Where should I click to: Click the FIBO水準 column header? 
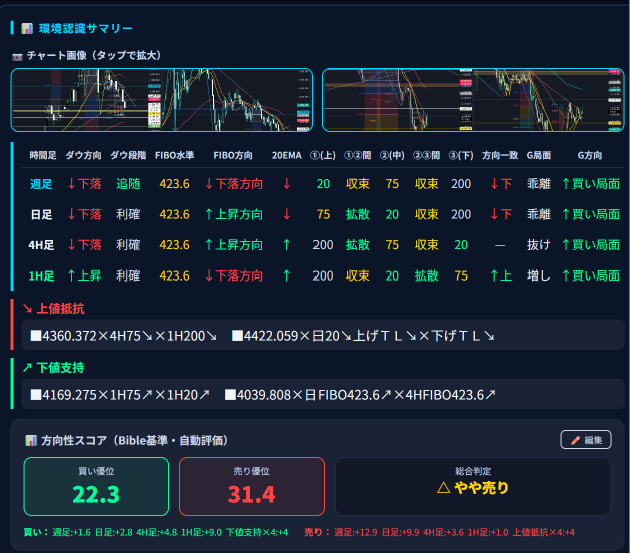[x=174, y=155]
